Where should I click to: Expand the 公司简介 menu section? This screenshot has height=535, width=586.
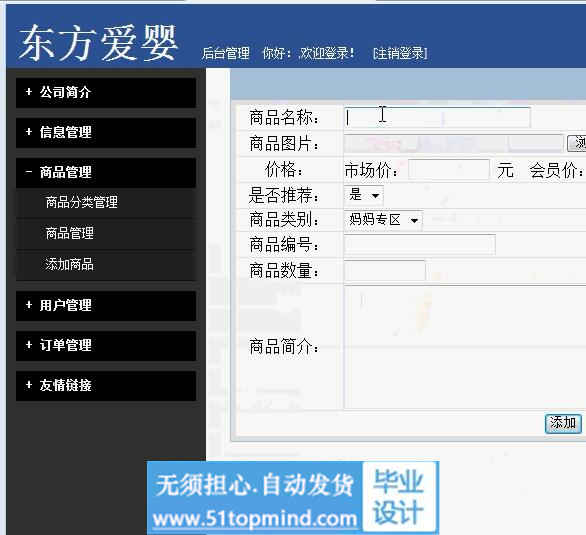106,93
